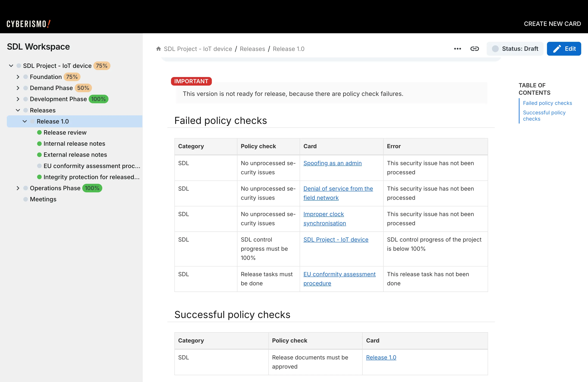The width and height of the screenshot is (588, 382).
Task: Select Demand Phase in the tree
Action: (51, 88)
